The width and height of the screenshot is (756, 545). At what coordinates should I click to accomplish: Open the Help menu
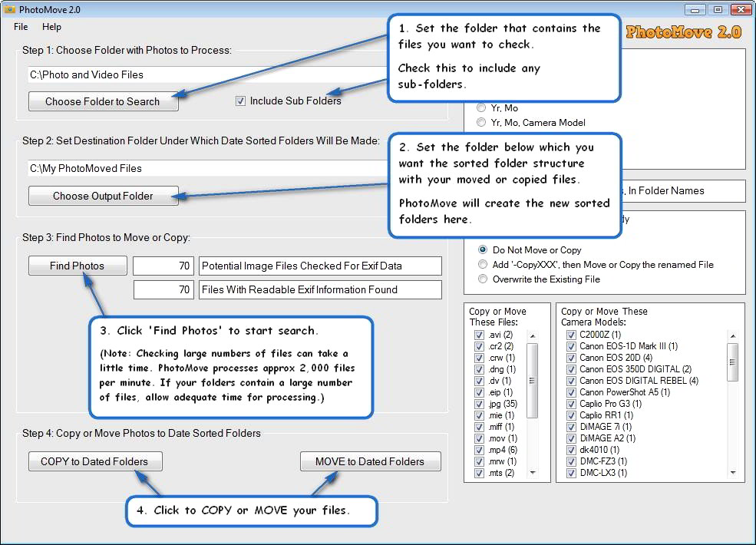pyautogui.click(x=51, y=27)
